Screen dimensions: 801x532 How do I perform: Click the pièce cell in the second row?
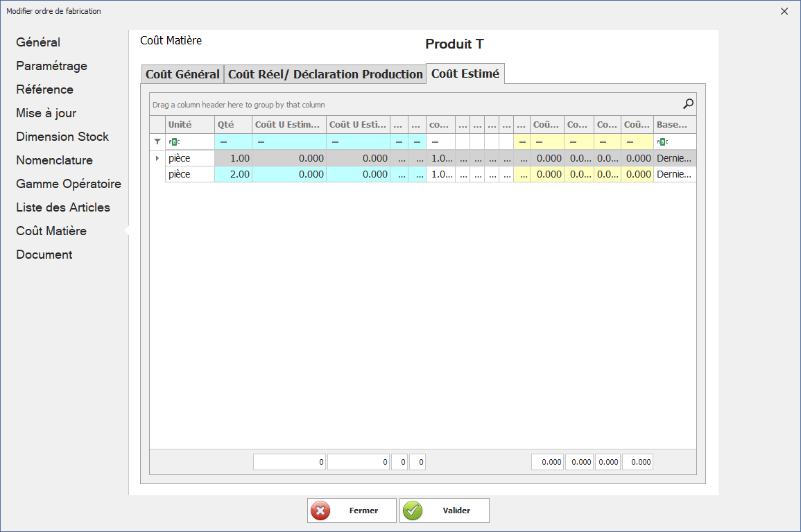189,175
